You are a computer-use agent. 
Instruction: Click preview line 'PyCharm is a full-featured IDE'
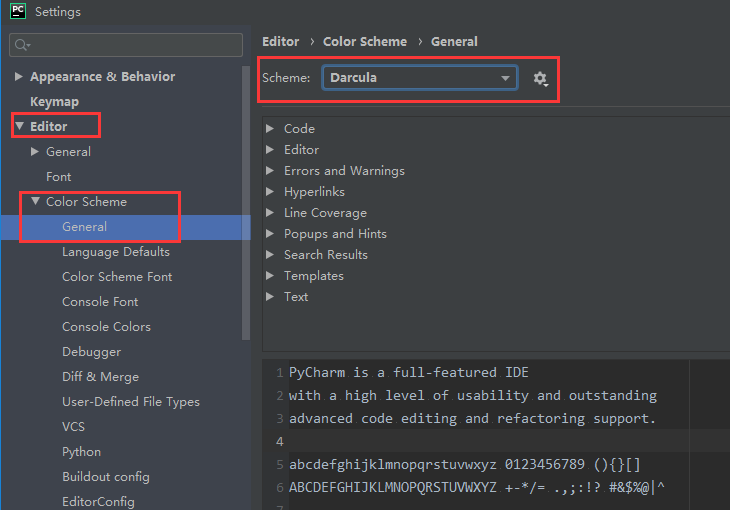pos(409,373)
